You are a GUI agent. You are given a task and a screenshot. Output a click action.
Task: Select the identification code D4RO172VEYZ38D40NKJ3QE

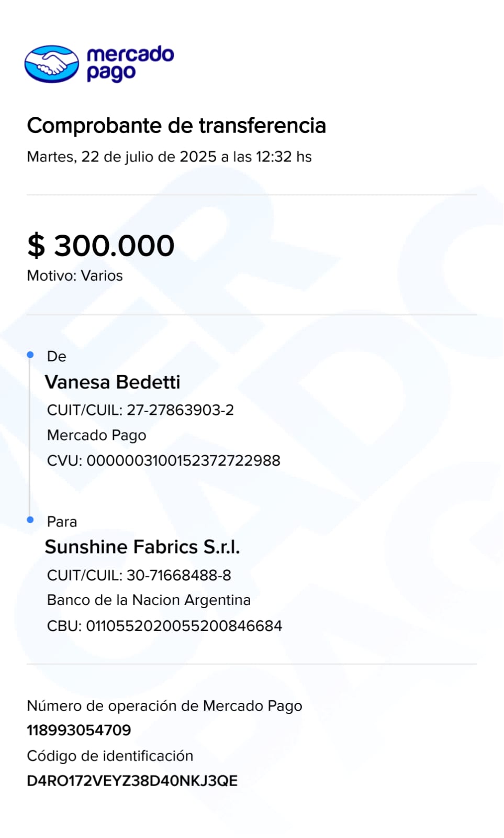coord(132,781)
